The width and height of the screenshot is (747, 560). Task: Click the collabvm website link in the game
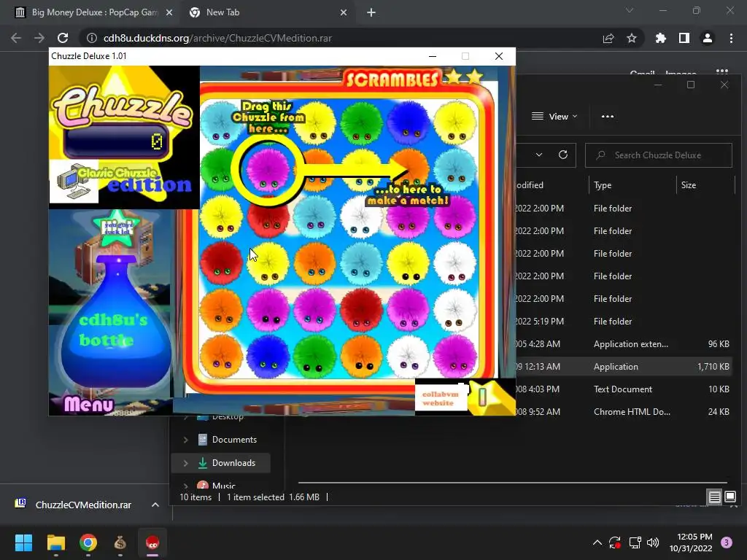click(440, 398)
